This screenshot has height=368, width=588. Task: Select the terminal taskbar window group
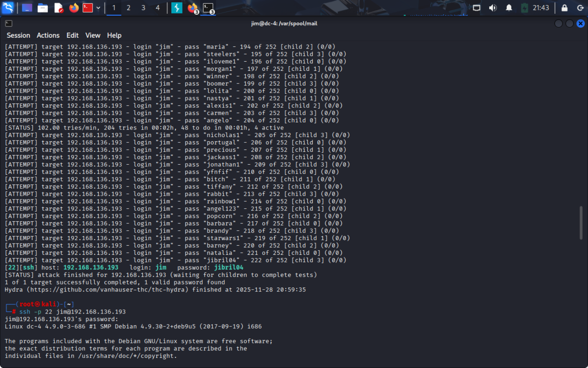tap(209, 8)
